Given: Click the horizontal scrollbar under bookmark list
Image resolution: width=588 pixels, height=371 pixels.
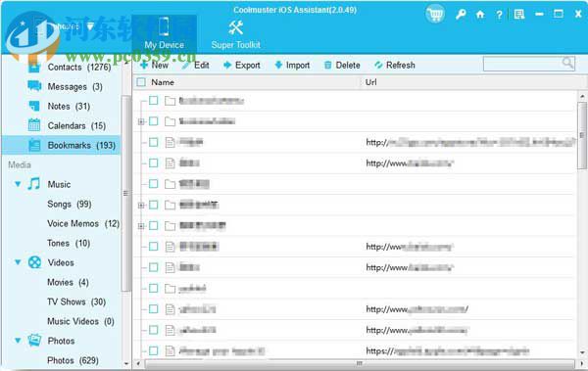Looking at the screenshot, I should tap(360, 363).
